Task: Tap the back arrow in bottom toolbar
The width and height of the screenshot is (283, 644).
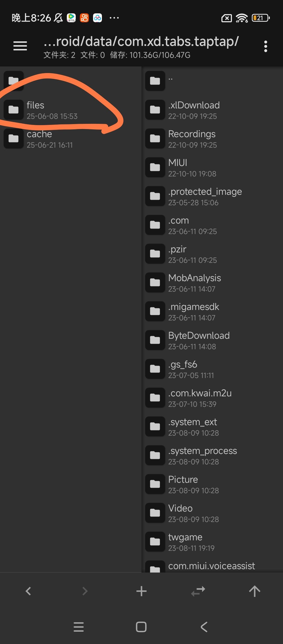Action: tap(28, 591)
